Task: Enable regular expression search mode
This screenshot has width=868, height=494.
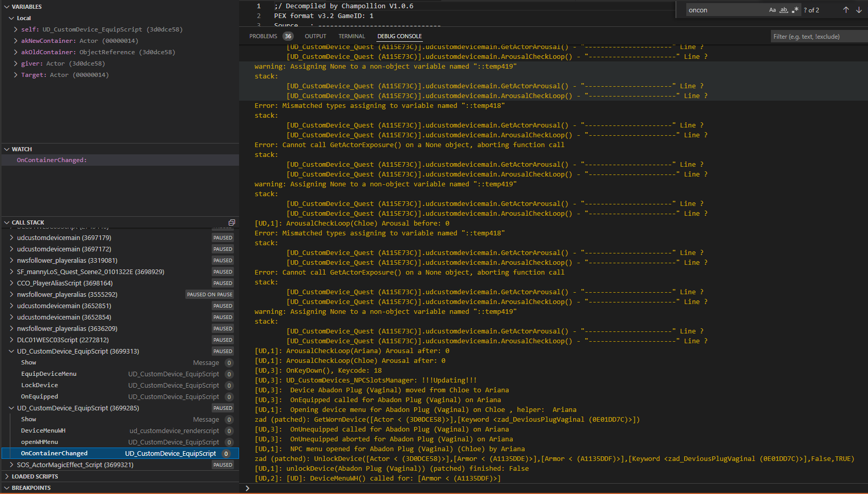Action: pos(795,10)
